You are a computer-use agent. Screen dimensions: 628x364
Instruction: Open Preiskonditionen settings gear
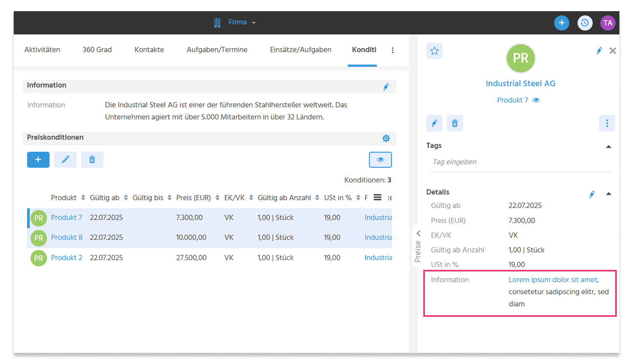[386, 138]
